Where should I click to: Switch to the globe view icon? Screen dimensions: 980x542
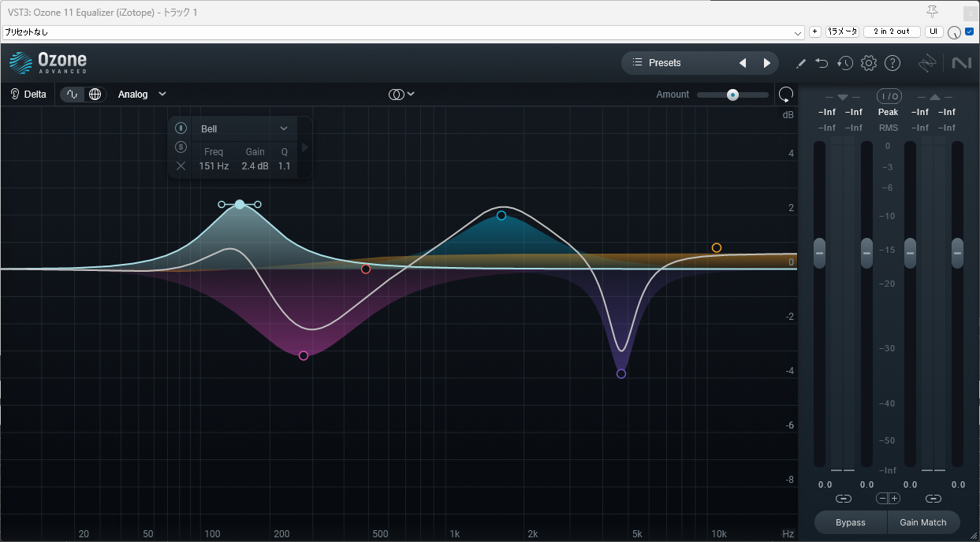pyautogui.click(x=95, y=95)
